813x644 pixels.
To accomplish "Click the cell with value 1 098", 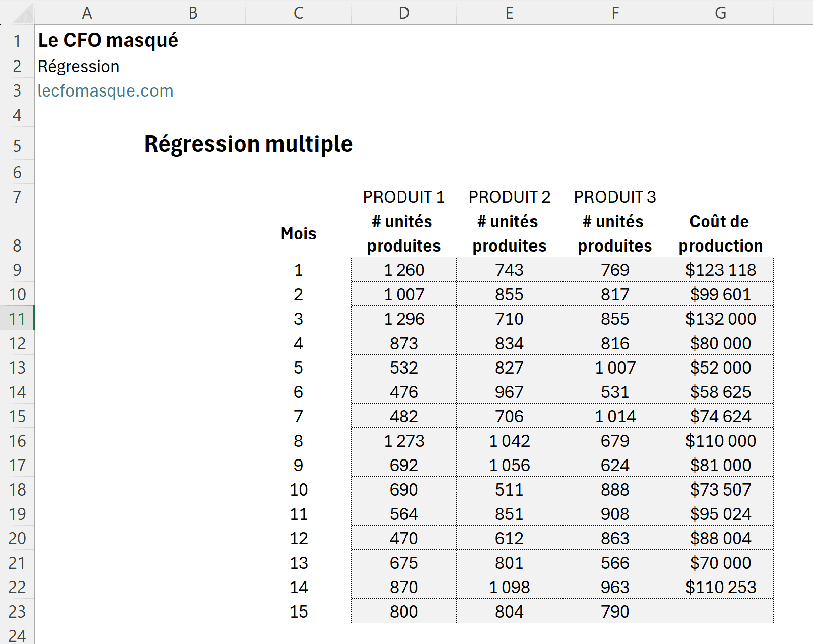I will point(509,587).
